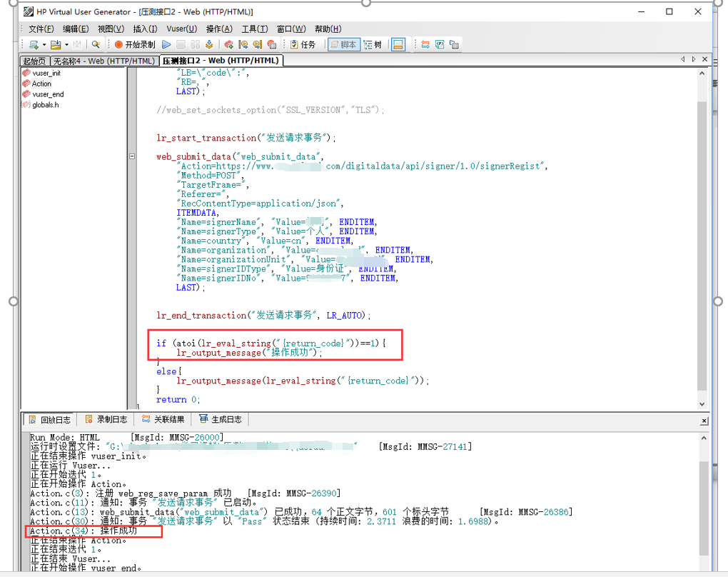Switch to the 录制日志 tab
The image size is (728, 577).
pos(106,419)
